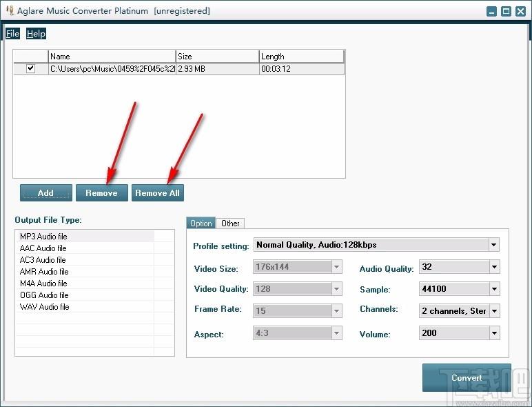Open the File menu
This screenshot has height=407, width=532.
click(12, 34)
